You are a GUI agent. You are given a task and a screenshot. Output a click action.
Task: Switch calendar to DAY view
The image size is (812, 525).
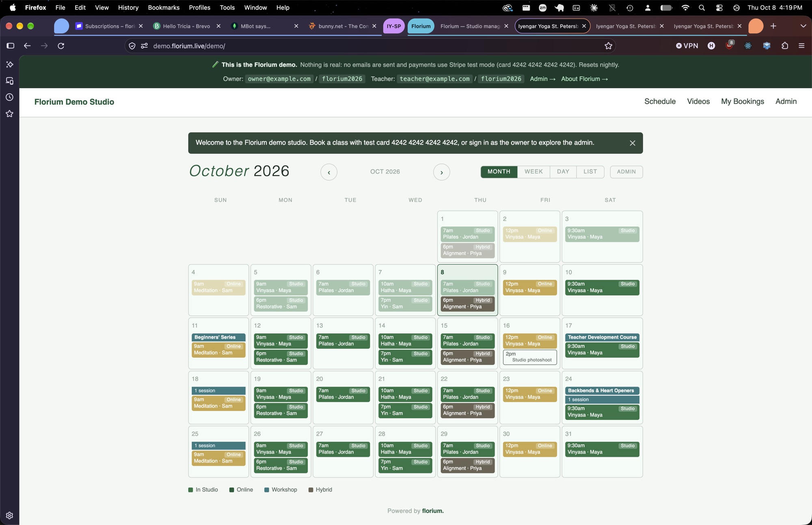coord(563,172)
